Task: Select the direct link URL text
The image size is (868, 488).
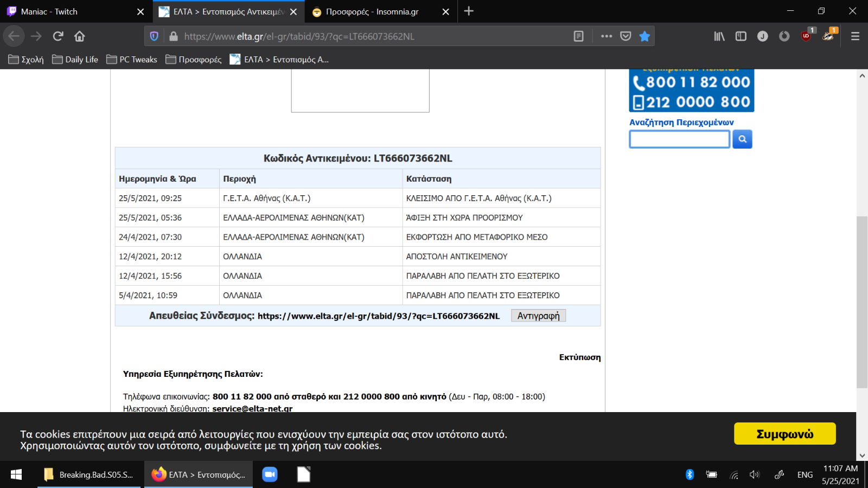Action: click(x=379, y=316)
